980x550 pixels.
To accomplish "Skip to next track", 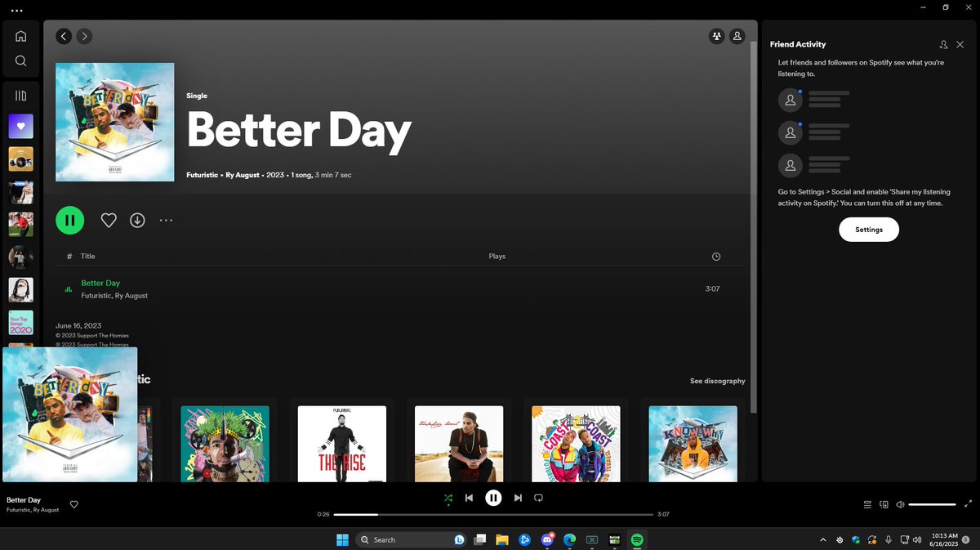I will click(518, 498).
